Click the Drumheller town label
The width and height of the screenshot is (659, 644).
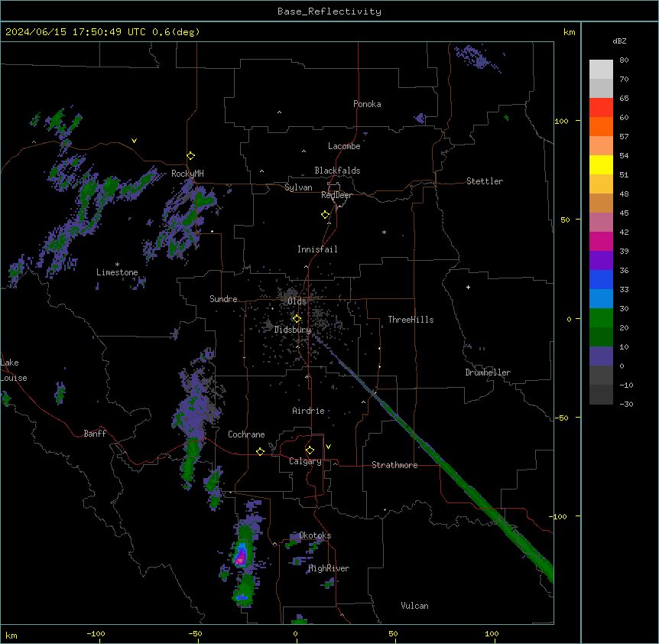pyautogui.click(x=488, y=372)
